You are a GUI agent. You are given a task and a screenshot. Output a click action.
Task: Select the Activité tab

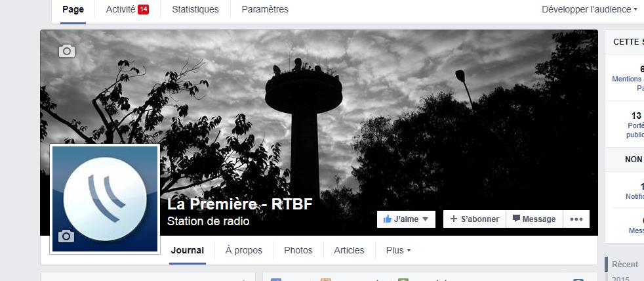127,9
